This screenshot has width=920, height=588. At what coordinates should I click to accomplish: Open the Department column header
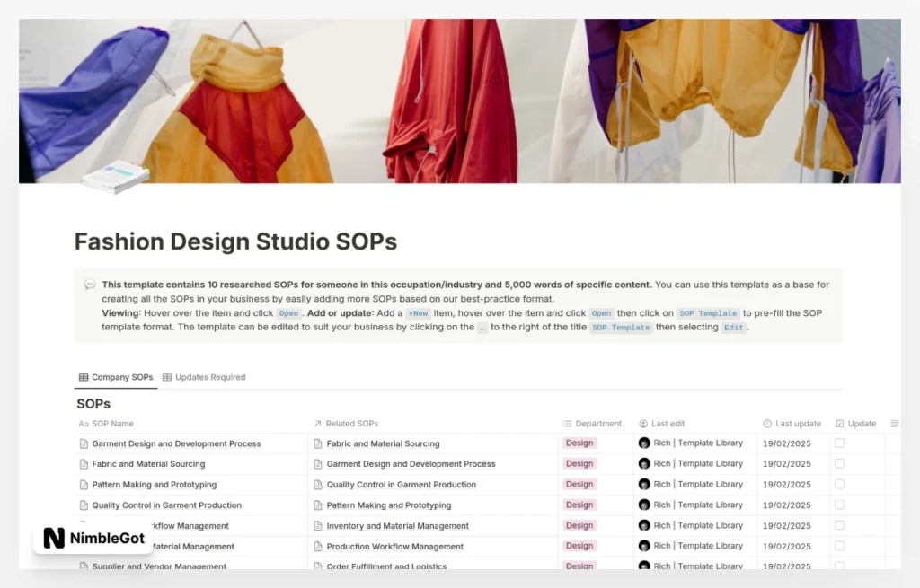tap(592, 423)
